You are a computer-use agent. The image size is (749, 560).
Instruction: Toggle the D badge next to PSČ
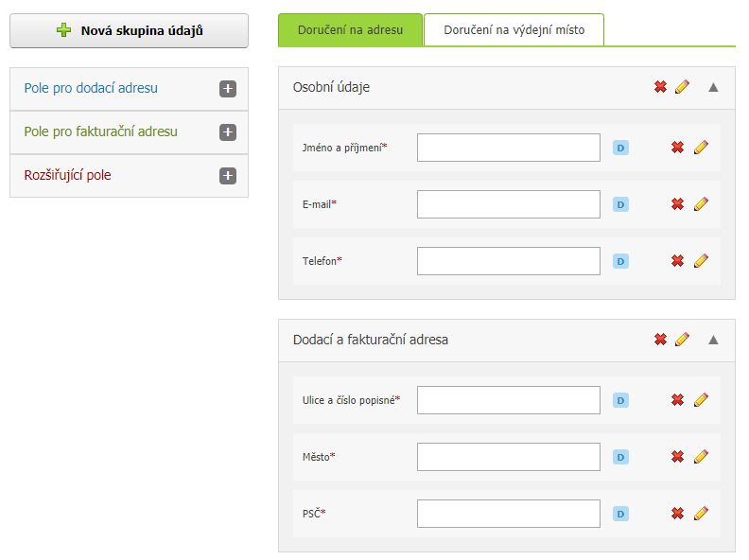coord(620,515)
